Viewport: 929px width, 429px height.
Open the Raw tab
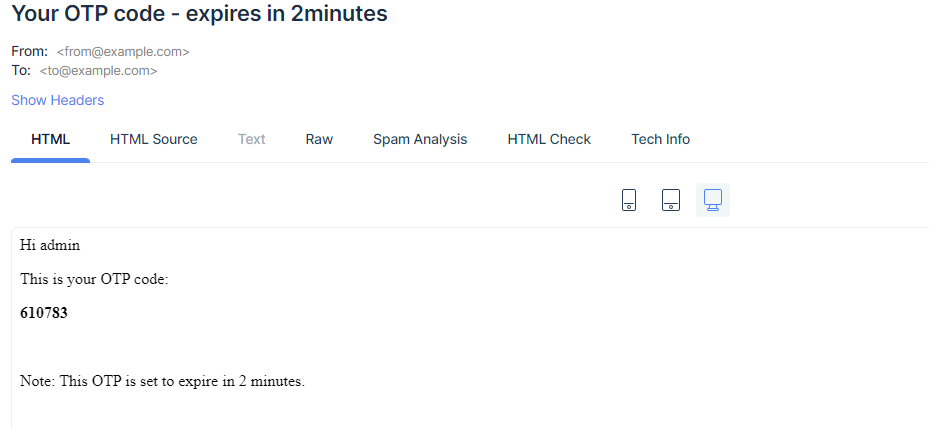319,139
